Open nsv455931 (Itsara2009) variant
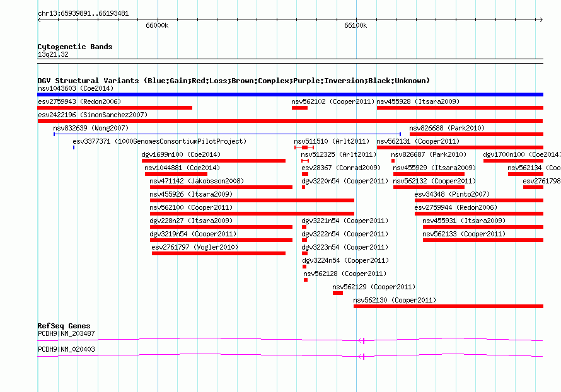Viewport: 561px width, 392px height. coord(464,221)
